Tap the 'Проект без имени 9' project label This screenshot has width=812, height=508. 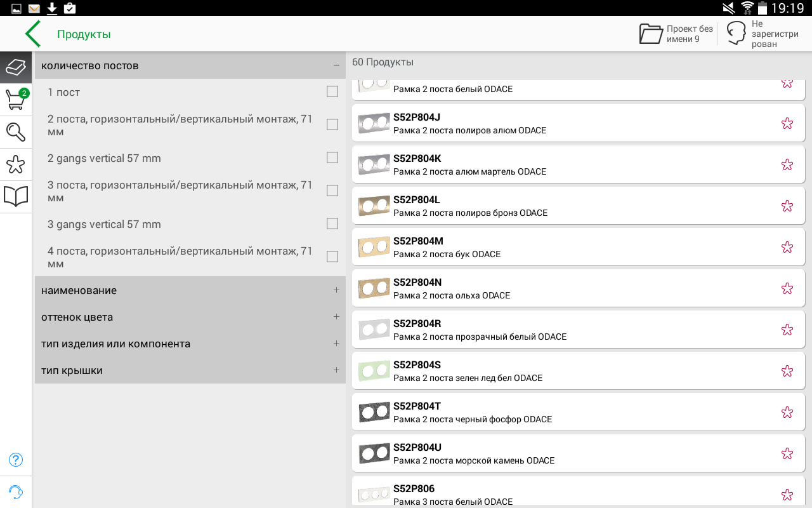(x=690, y=34)
